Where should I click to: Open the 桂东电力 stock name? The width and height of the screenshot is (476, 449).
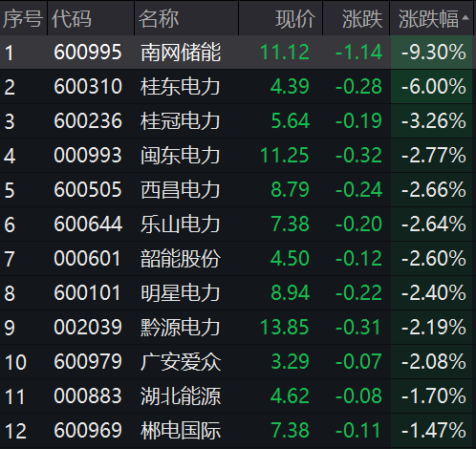tap(180, 87)
